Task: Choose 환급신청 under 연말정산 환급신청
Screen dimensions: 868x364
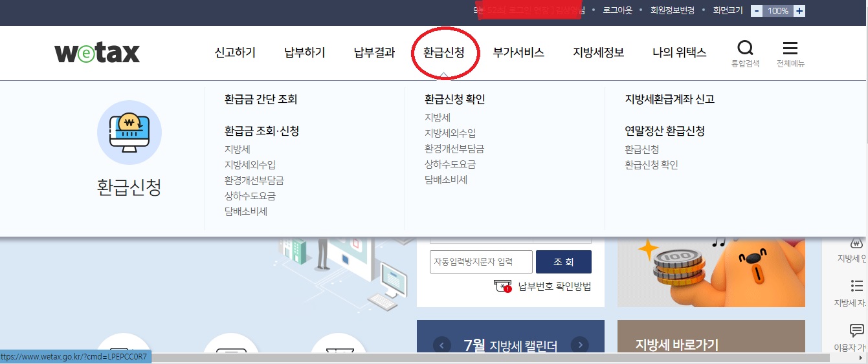Action: click(642, 149)
